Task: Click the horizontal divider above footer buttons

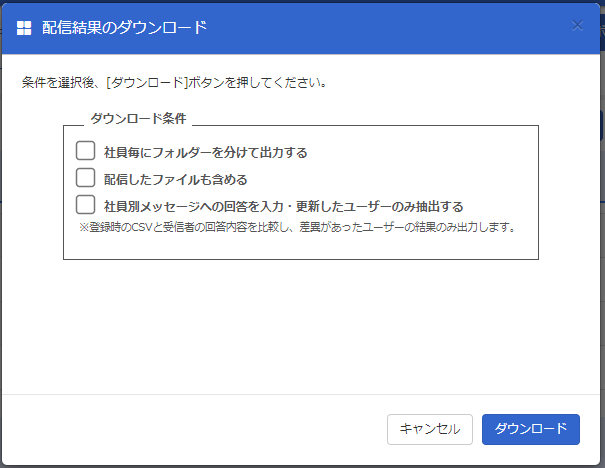Action: pos(301,394)
